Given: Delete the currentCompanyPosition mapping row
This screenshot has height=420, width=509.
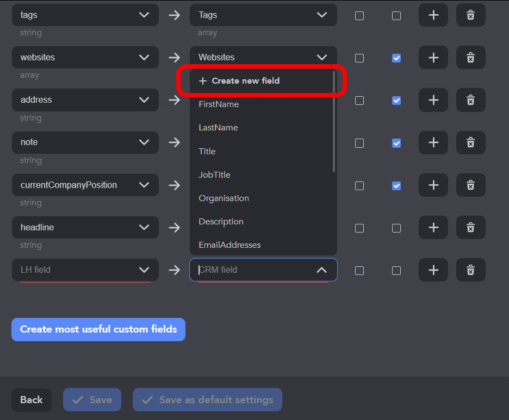Looking at the screenshot, I should [471, 185].
